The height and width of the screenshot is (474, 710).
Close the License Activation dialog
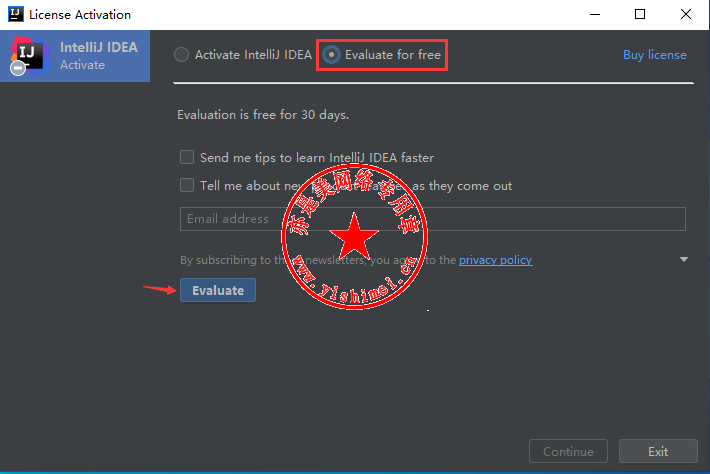686,14
